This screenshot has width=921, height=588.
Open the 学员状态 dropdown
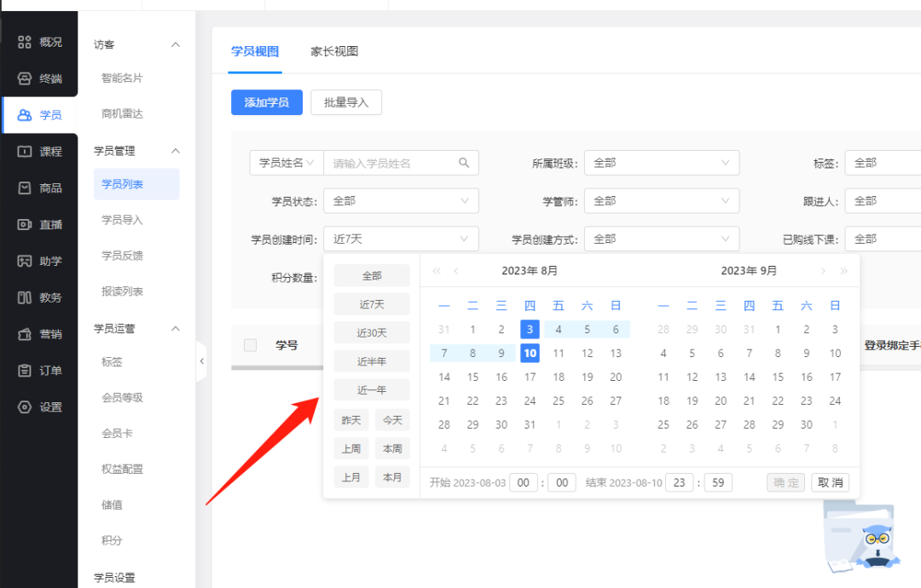click(x=401, y=200)
